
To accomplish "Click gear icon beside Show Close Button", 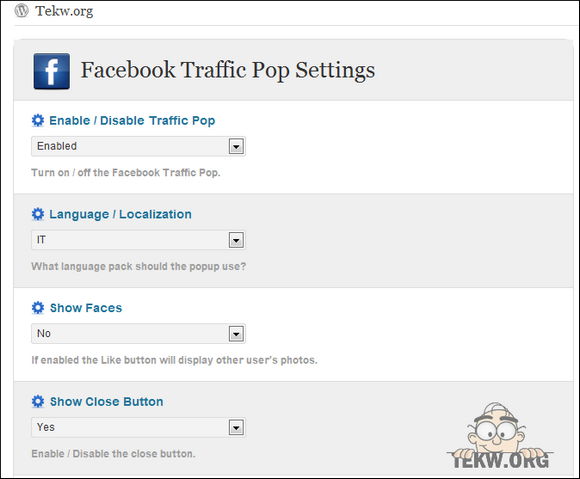I will (38, 401).
